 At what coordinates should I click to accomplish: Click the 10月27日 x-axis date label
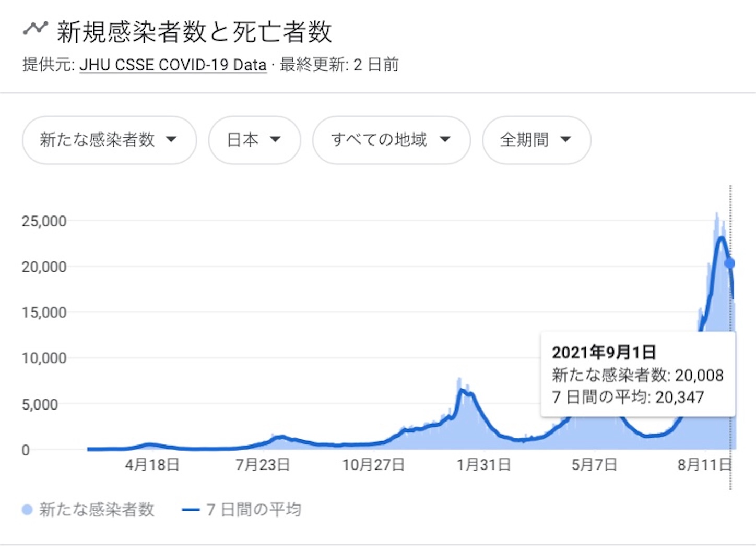pyautogui.click(x=373, y=464)
